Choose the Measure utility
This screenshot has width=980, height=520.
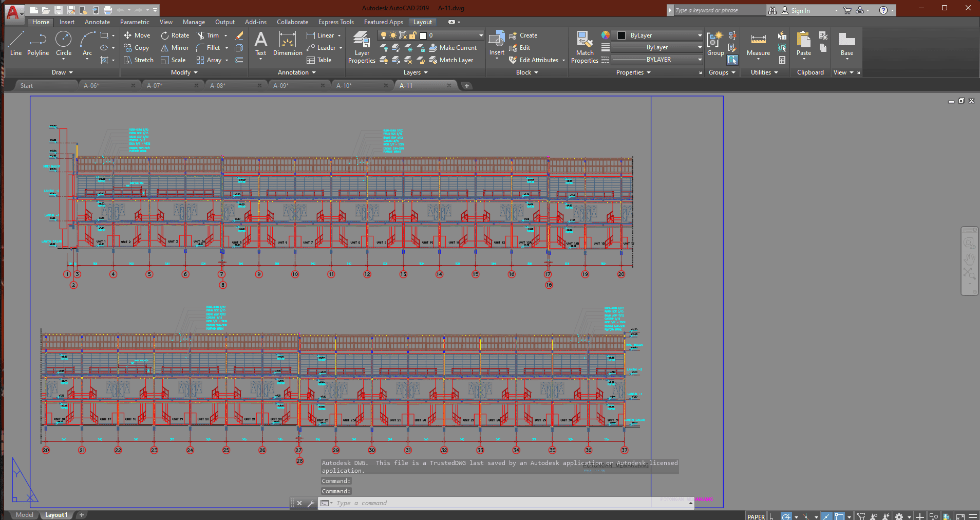(758, 45)
